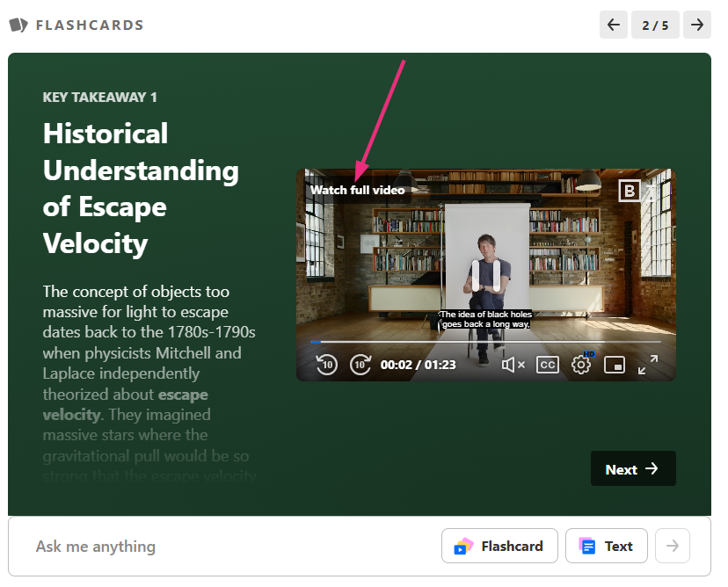
Task: Toggle closed captions CC button
Action: click(x=548, y=365)
